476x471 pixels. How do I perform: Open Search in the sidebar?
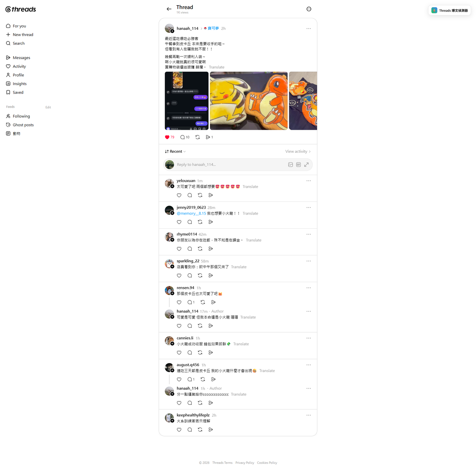[x=15, y=43]
